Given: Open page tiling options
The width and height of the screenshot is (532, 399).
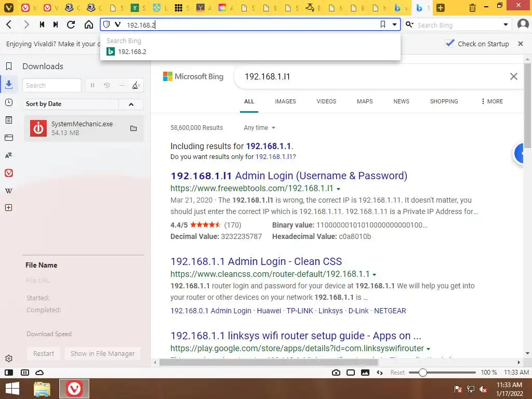Looking at the screenshot, I should click(x=351, y=373).
